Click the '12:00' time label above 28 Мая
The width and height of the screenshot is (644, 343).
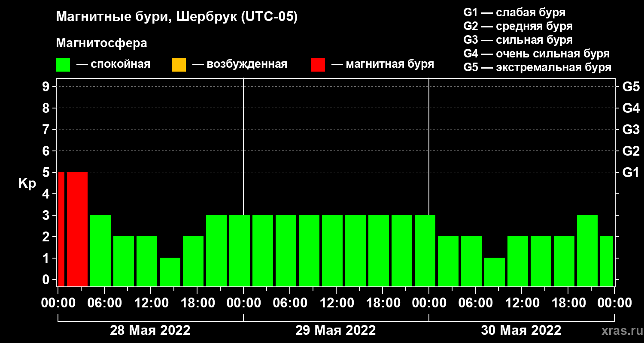pyautogui.click(x=151, y=303)
